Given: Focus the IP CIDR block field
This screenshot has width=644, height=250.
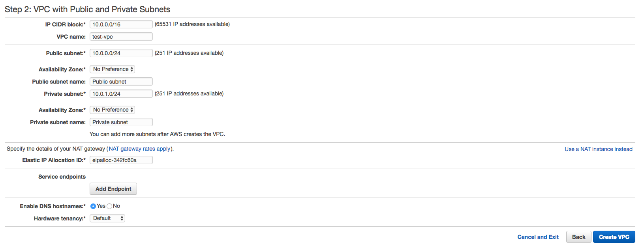Looking at the screenshot, I should tap(121, 24).
